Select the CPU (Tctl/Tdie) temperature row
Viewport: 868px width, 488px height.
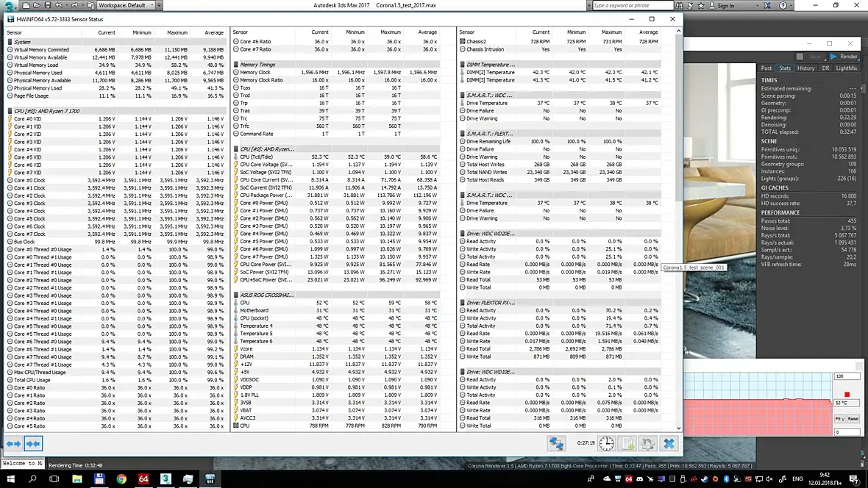pos(337,157)
